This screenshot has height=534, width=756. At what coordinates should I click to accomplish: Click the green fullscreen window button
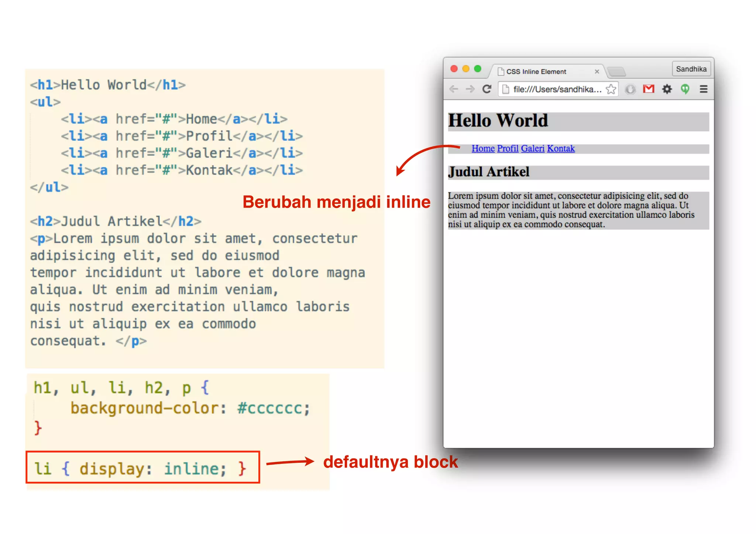pos(478,69)
